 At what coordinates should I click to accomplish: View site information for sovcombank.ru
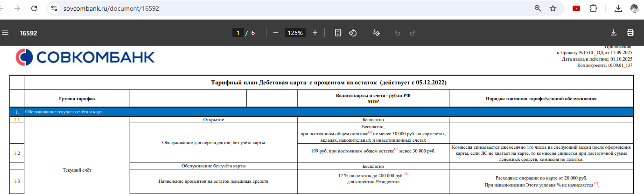click(x=55, y=8)
